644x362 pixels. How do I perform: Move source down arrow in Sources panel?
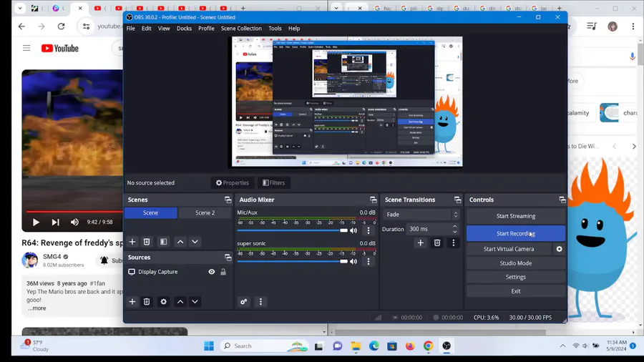(x=195, y=302)
